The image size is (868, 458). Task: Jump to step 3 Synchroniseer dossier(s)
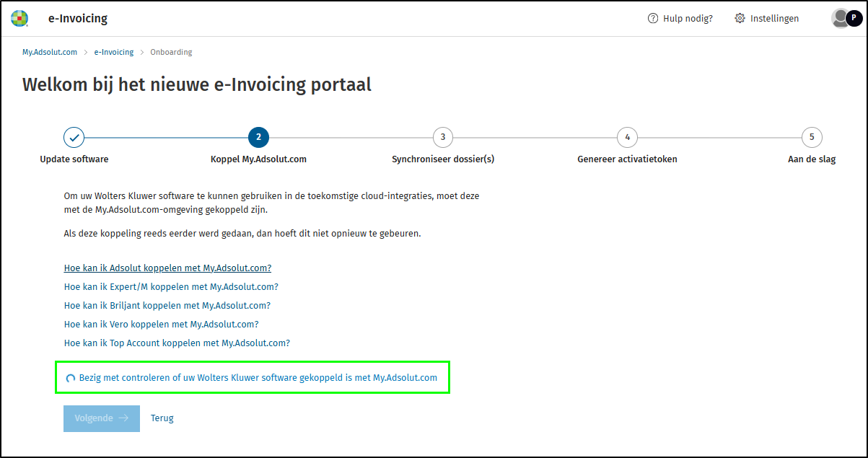(443, 137)
